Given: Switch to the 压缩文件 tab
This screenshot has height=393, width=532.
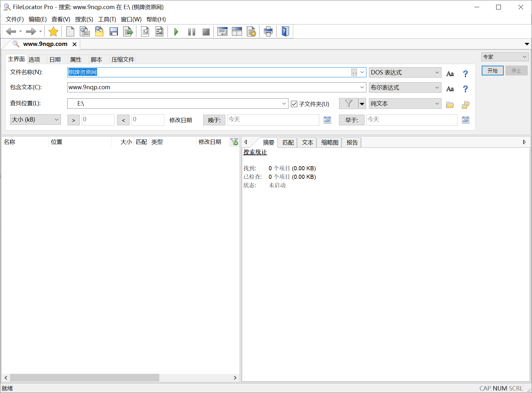Looking at the screenshot, I should 123,59.
